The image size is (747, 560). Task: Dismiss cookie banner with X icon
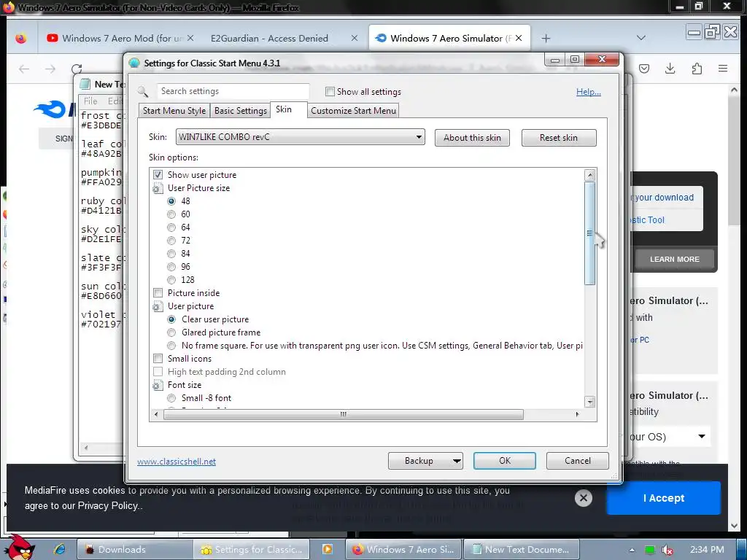click(x=584, y=498)
